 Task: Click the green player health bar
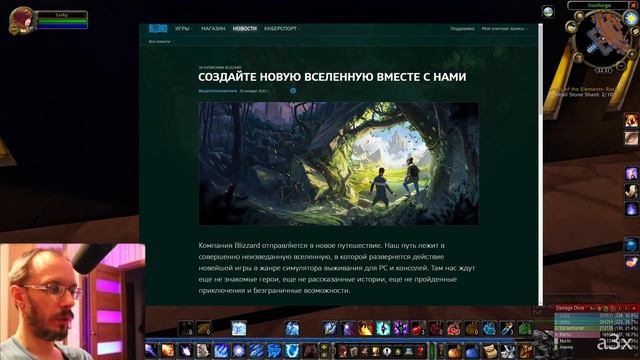tap(62, 21)
